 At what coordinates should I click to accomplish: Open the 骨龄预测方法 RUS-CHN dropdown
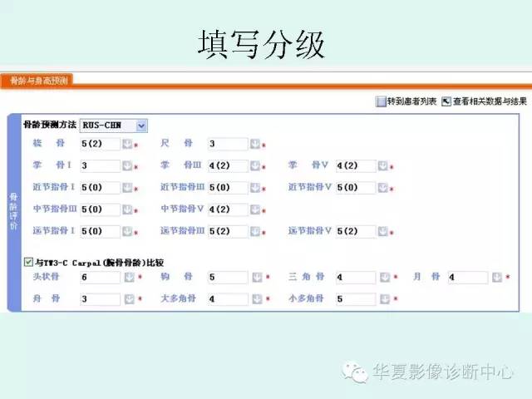113,126
